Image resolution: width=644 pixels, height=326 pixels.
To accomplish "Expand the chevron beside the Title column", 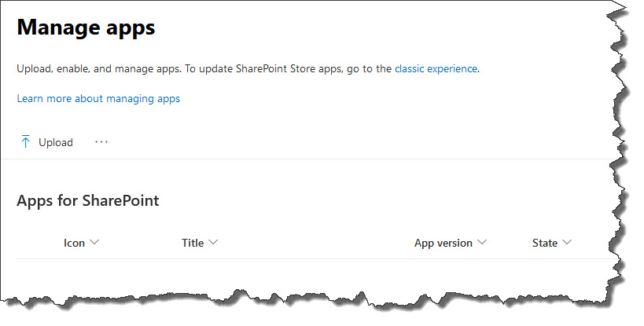I will pos(213,243).
